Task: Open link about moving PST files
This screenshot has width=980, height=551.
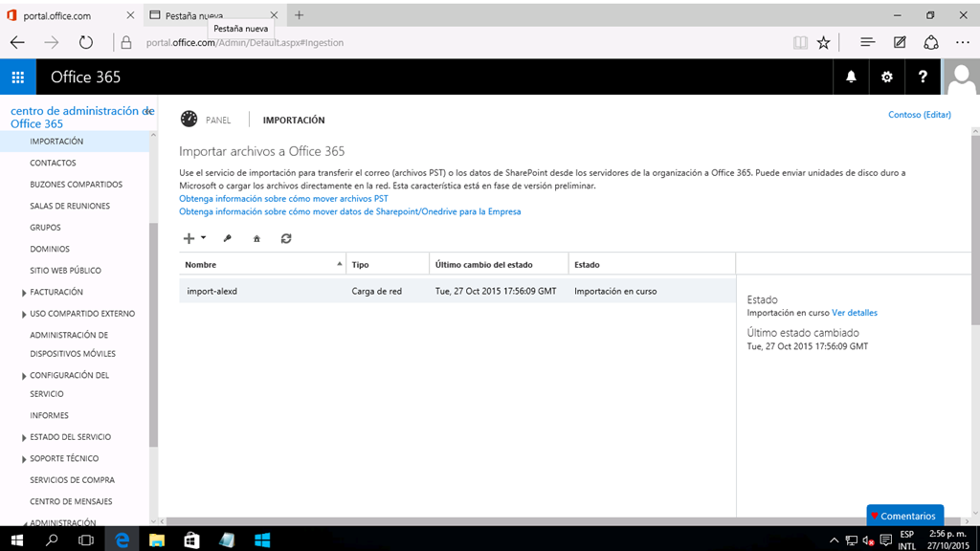Action: [283, 199]
